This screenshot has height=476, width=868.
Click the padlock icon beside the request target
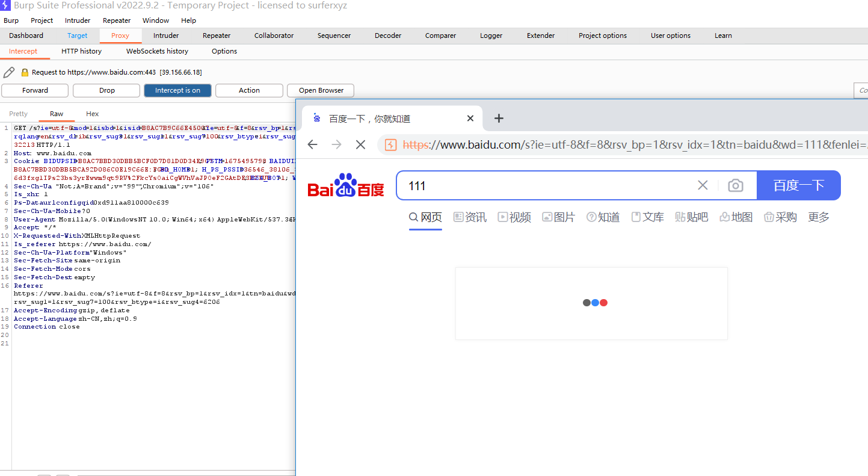pyautogui.click(x=25, y=72)
